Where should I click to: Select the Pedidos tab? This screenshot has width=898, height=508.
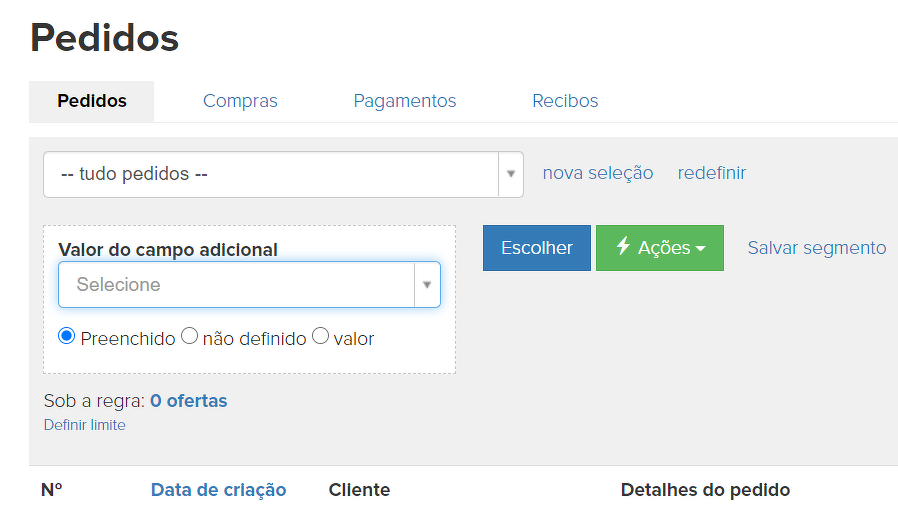(x=92, y=101)
